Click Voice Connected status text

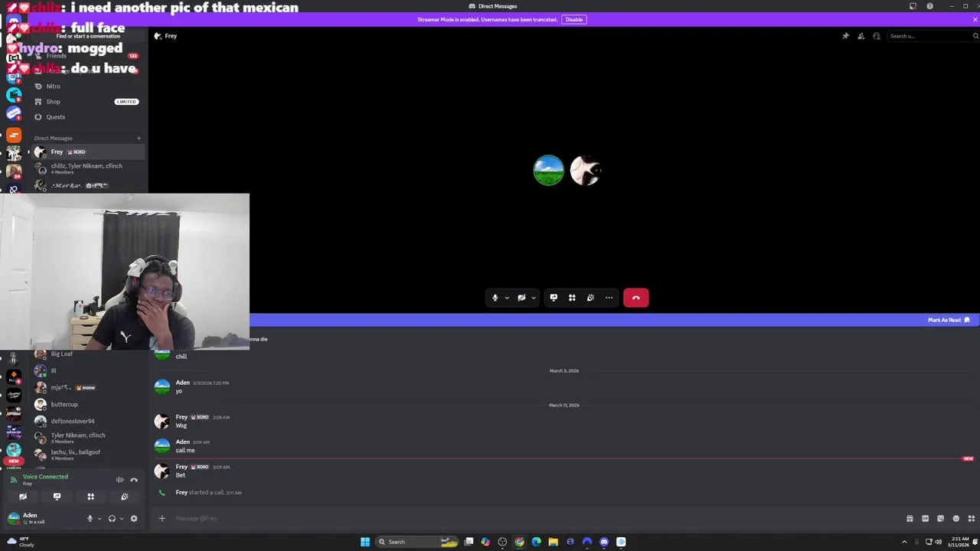[x=45, y=477]
